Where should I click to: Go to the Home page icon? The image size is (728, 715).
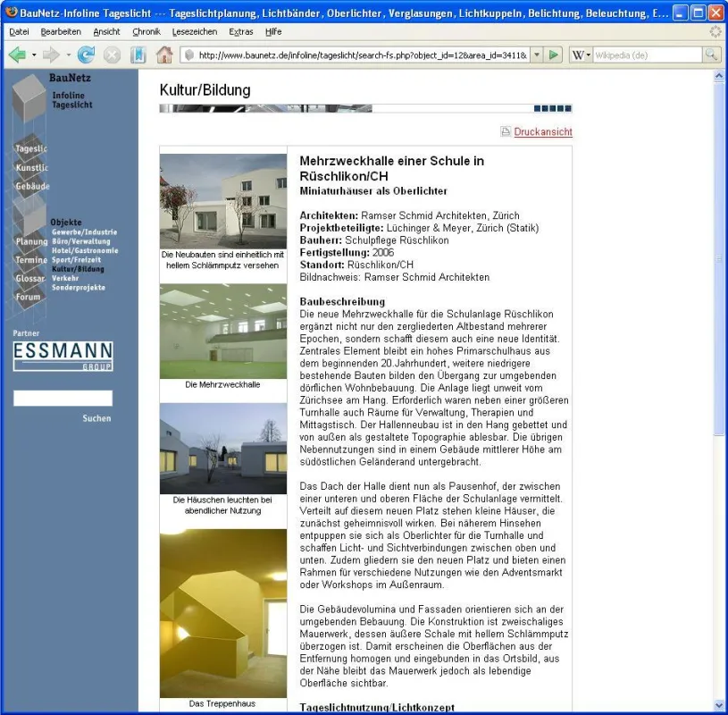click(164, 55)
